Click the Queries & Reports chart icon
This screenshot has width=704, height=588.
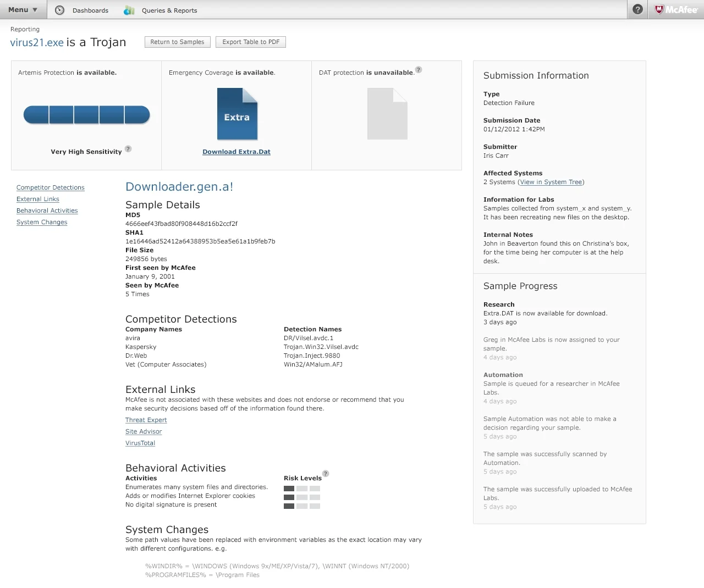click(129, 10)
